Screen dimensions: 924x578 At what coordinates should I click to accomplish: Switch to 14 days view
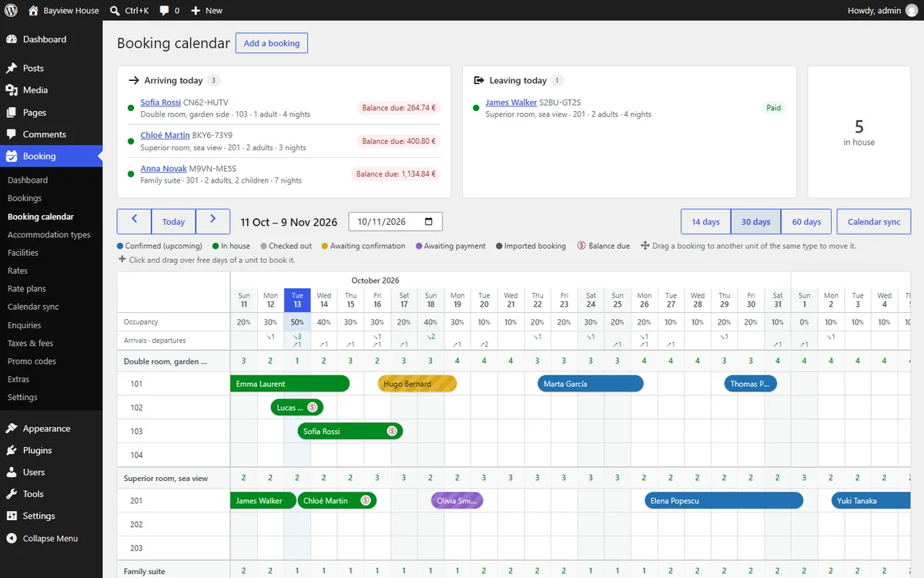706,221
